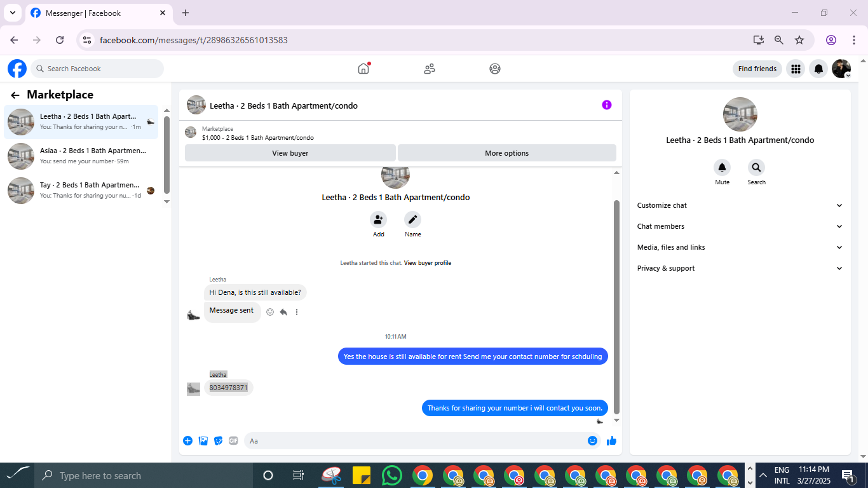Expand the Chat members section
The width and height of the screenshot is (868, 488).
tap(740, 227)
